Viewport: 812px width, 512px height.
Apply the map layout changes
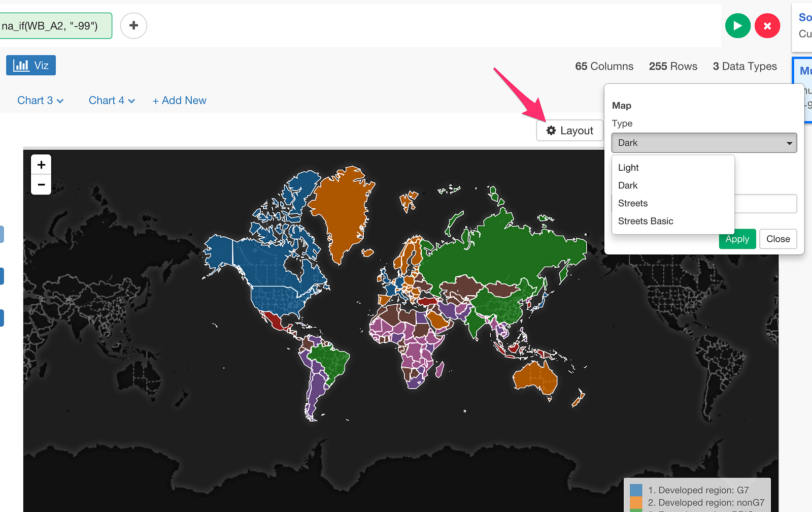coord(737,239)
